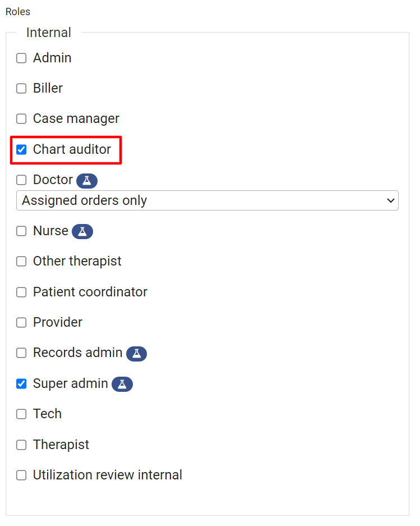Viewport: 420px width, 526px height.
Task: Click the flask icon by Records admin
Action: [x=136, y=354]
